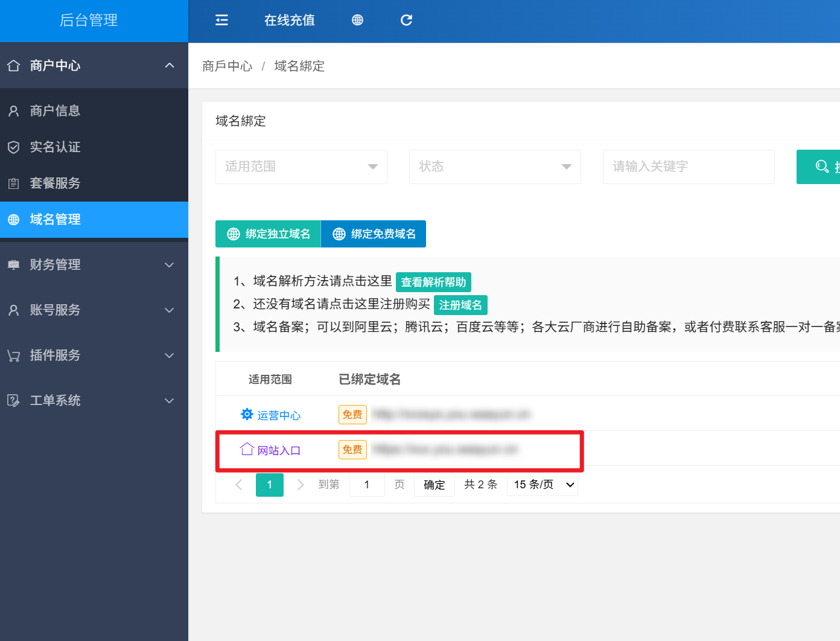Open the blurred domain link in 网站入口 row
The height and width of the screenshot is (641, 840).
(x=445, y=450)
